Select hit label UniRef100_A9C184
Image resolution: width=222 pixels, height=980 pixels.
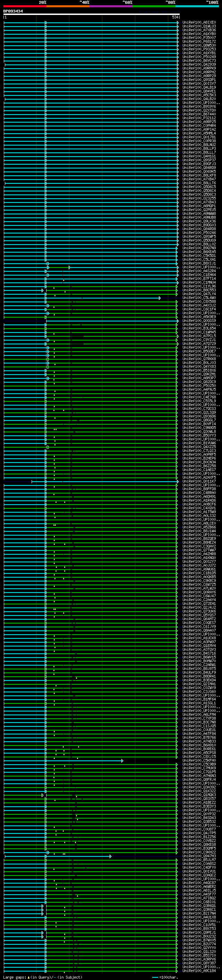click(x=199, y=971)
